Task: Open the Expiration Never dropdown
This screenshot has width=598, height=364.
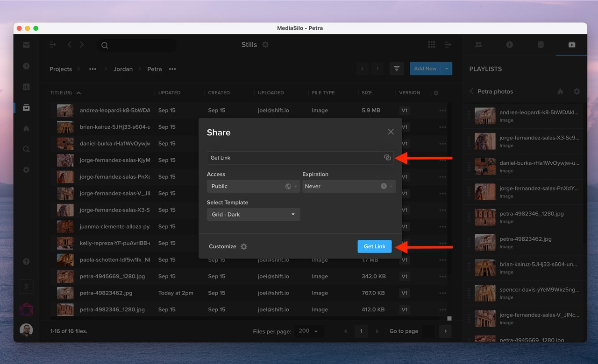Action: coord(349,186)
